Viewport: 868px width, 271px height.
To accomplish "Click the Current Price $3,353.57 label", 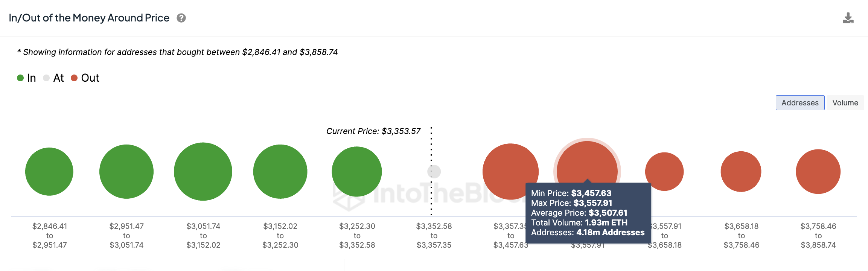I will click(x=373, y=131).
